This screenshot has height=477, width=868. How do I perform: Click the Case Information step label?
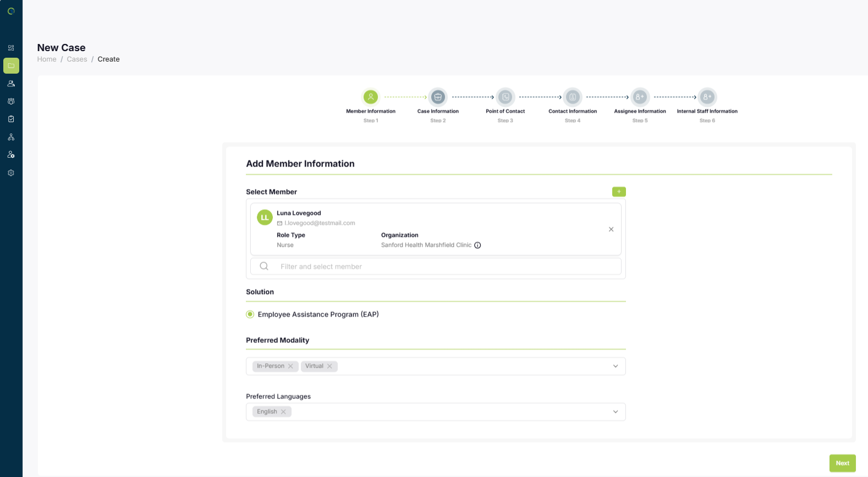tap(438, 111)
